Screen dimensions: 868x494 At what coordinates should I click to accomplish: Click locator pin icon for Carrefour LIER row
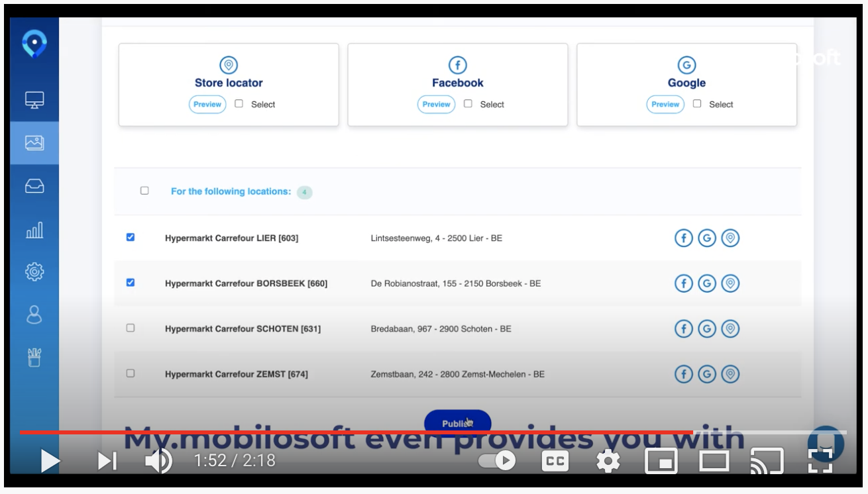click(730, 238)
